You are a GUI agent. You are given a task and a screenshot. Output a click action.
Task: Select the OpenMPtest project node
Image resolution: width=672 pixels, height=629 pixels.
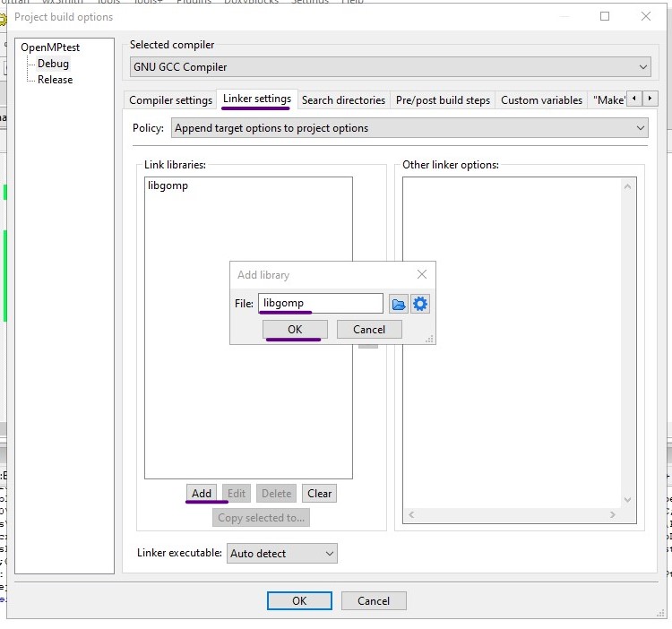(x=50, y=47)
